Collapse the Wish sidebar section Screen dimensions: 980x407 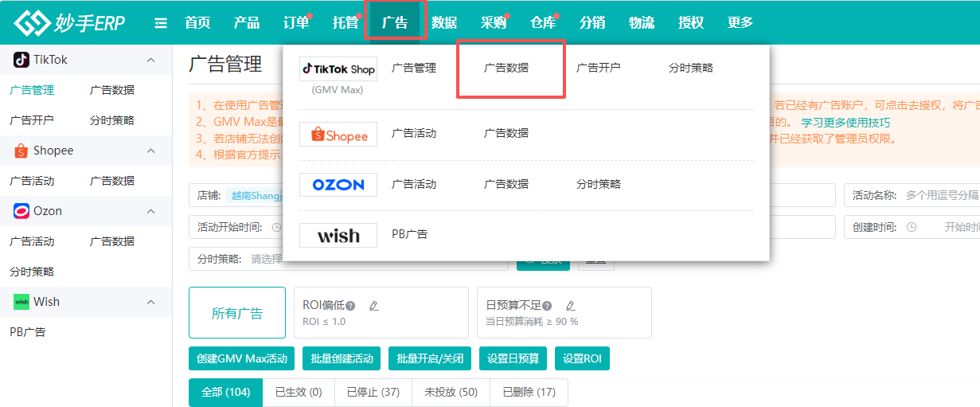150,302
